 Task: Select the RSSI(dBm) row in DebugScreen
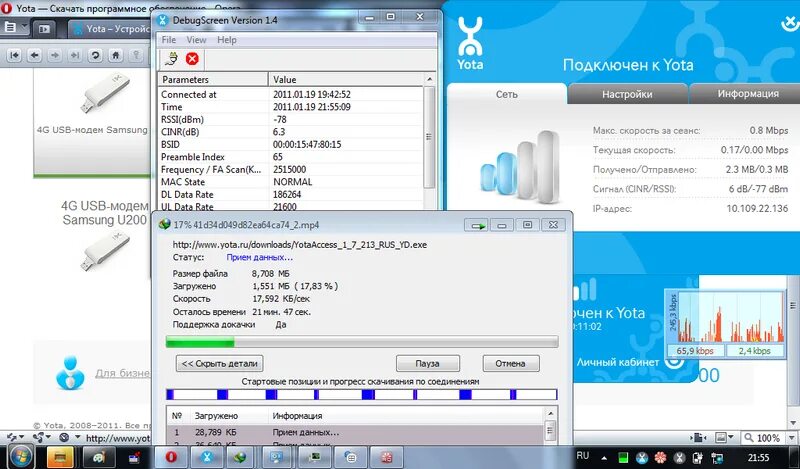(291, 119)
